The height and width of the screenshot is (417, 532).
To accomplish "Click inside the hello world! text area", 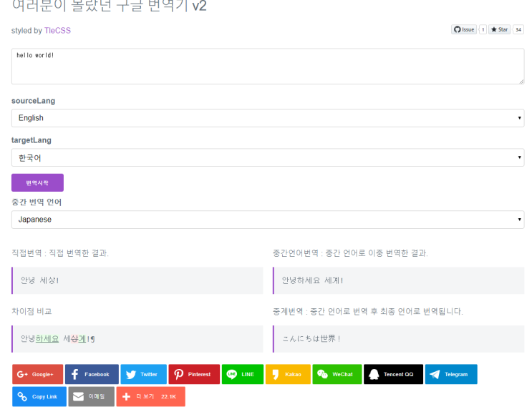I will pos(268,67).
